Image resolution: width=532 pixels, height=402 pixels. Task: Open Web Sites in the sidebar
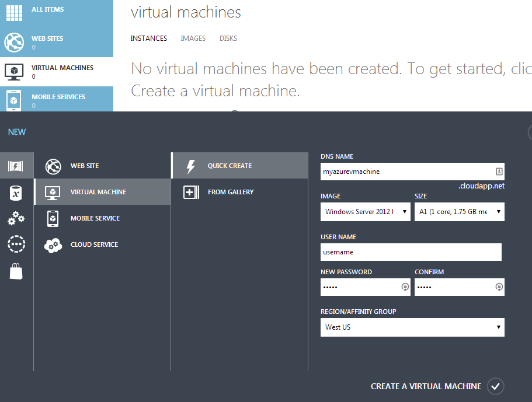coord(57,43)
